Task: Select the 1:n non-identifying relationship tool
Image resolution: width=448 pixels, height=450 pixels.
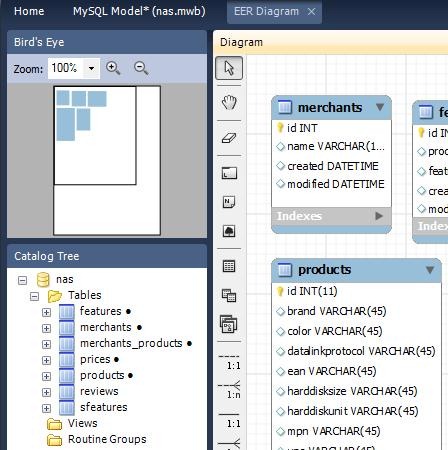Action: coord(229,390)
